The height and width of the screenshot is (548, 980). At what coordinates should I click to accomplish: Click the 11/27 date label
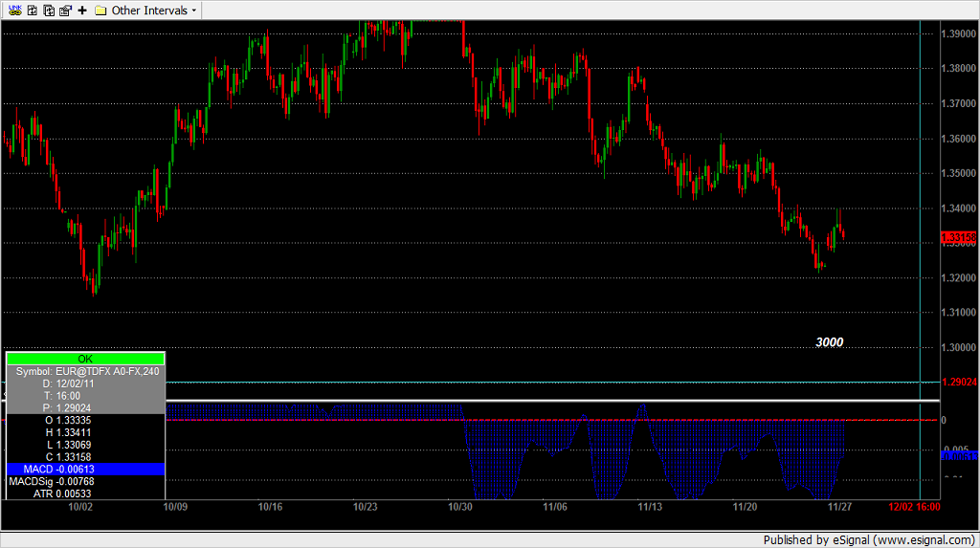[x=840, y=507]
